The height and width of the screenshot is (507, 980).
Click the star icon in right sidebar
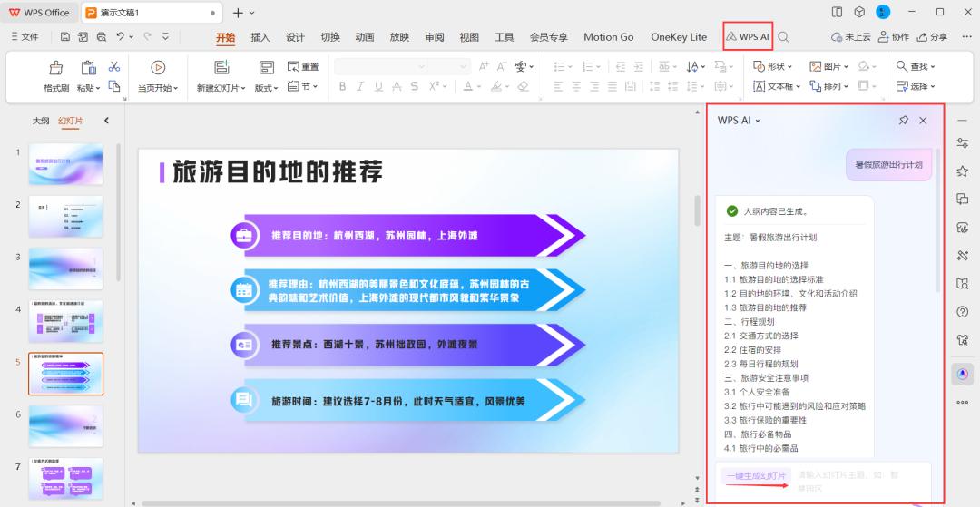tap(963, 171)
